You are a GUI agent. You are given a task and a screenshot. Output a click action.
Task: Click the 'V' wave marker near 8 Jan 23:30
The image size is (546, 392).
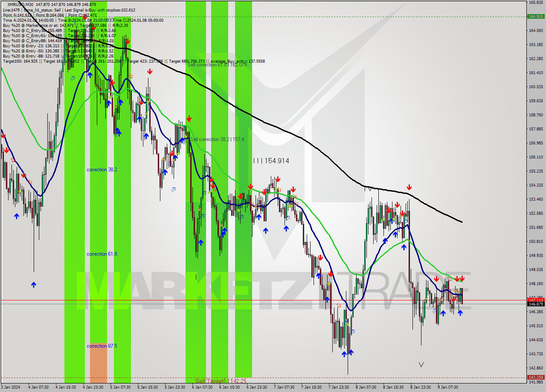[421, 365]
